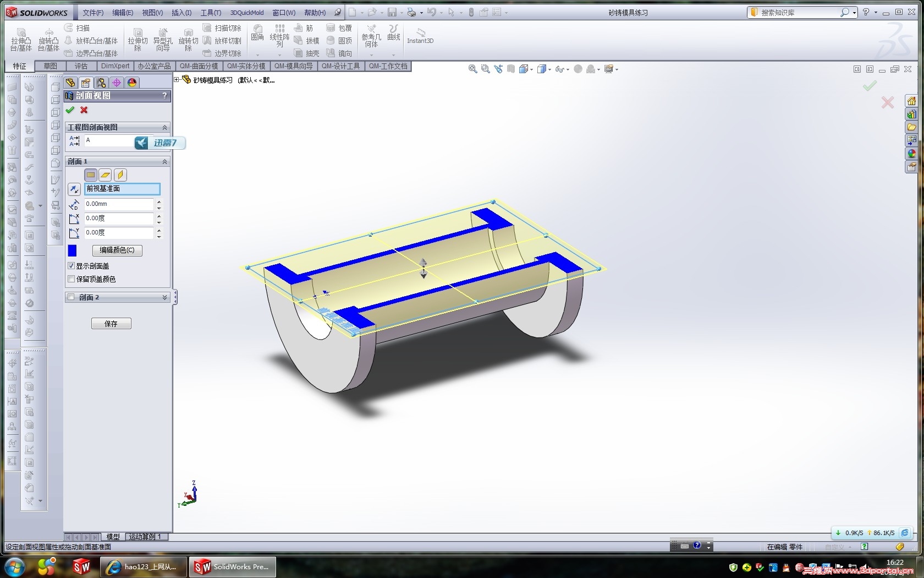Viewport: 924px width, 578px height.
Task: Select the 线性阵列 linear pattern tool
Action: 279,36
